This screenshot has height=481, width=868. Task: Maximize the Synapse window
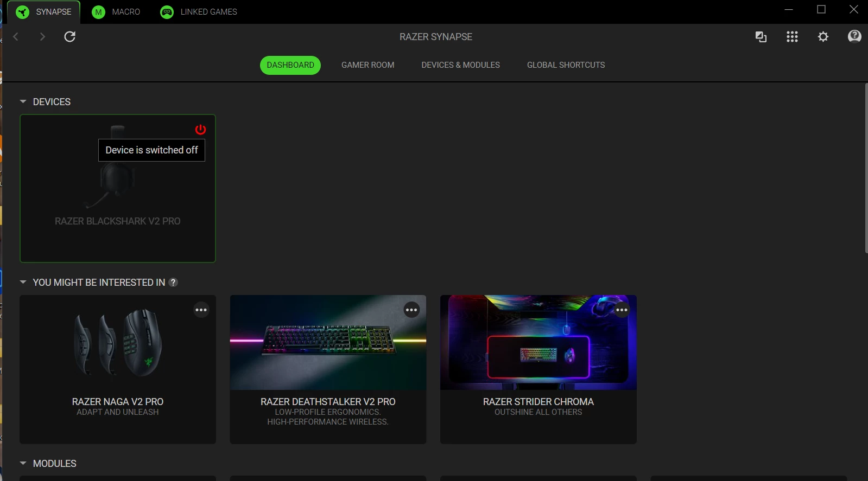tap(821, 9)
